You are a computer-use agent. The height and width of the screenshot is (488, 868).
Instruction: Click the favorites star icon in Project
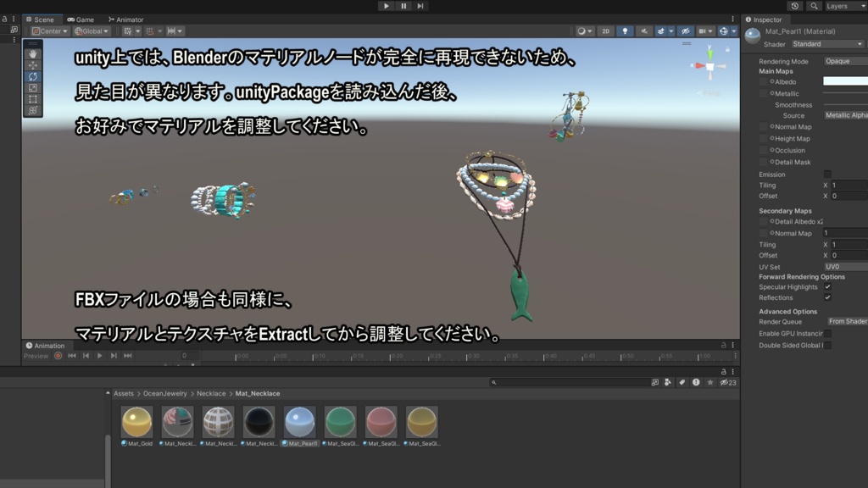point(710,382)
